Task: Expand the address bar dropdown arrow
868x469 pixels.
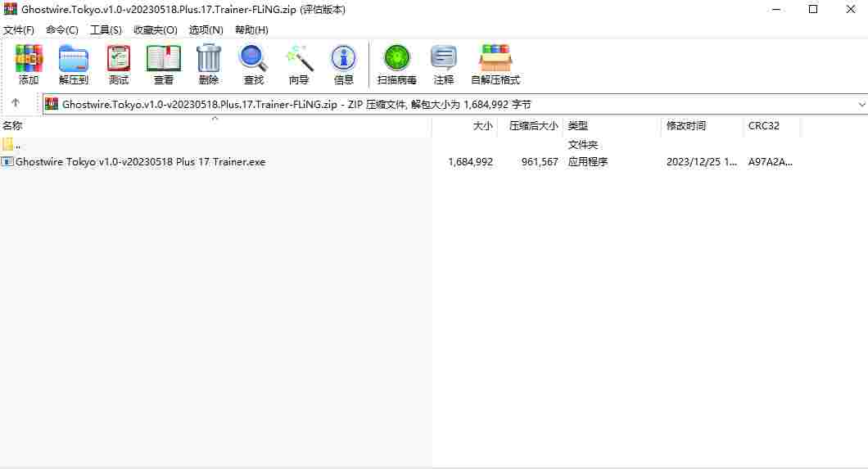Action: pos(861,104)
